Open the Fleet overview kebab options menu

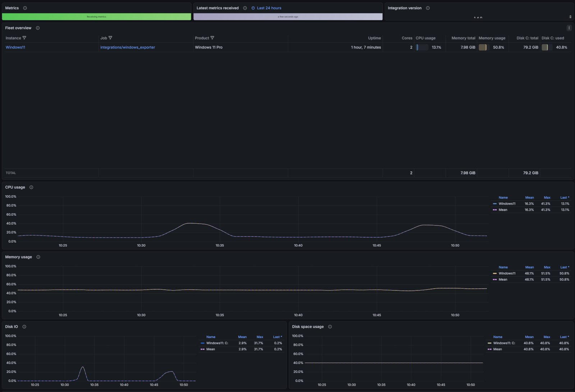tap(569, 28)
